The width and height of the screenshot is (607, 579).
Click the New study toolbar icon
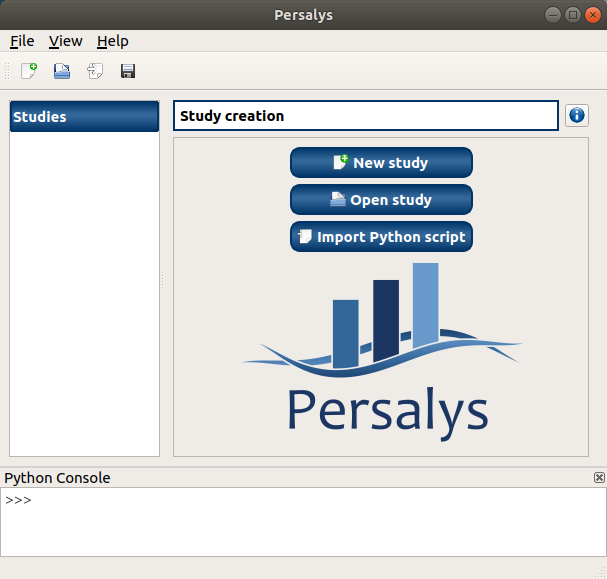click(x=29, y=71)
